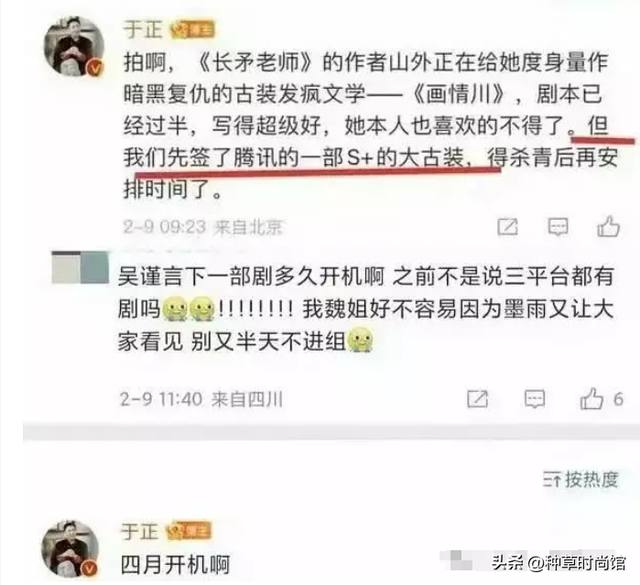Open comments on Yu Zheng's top reply
Image resolution: width=640 pixels, height=585 pixels.
(558, 227)
